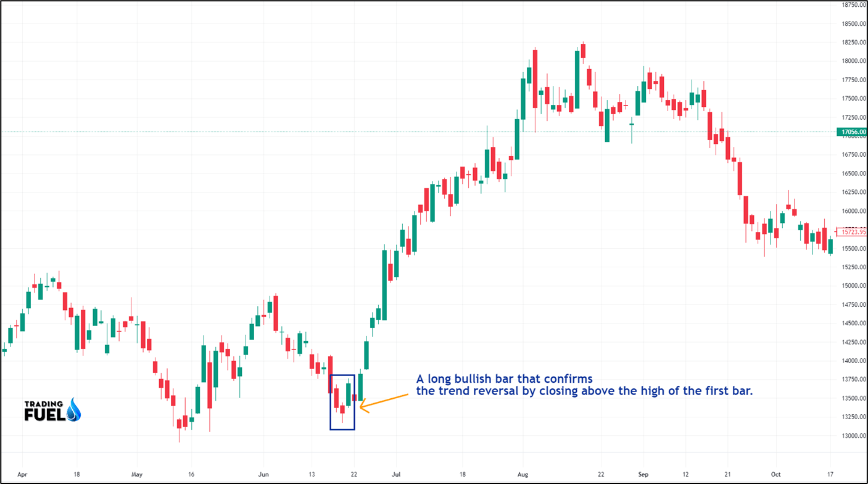
Task: Click the May label on the date axis
Action: 137,475
